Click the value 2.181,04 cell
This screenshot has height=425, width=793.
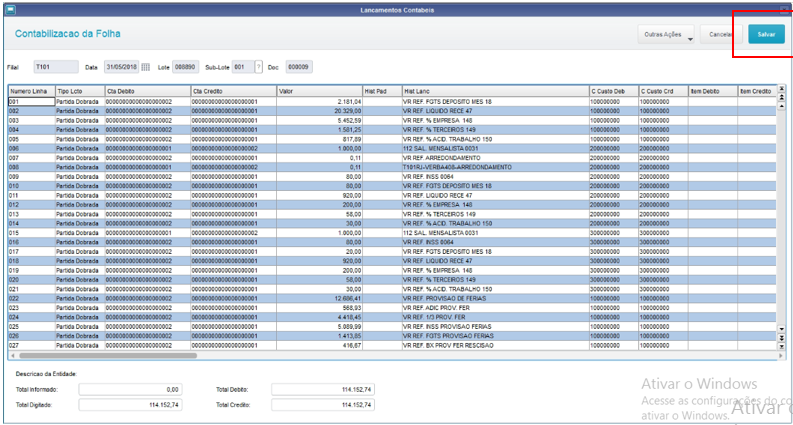[x=319, y=101]
